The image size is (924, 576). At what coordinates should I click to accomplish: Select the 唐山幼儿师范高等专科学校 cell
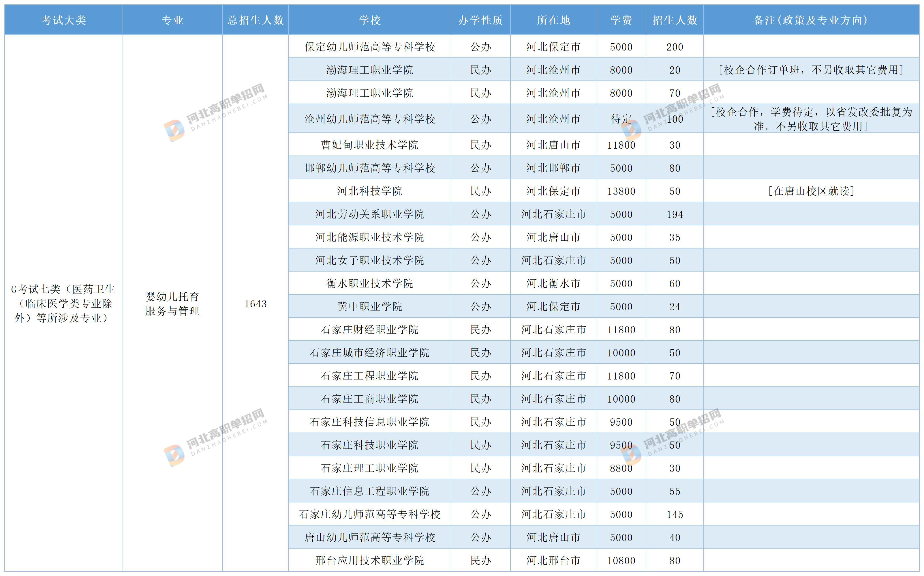click(x=370, y=537)
